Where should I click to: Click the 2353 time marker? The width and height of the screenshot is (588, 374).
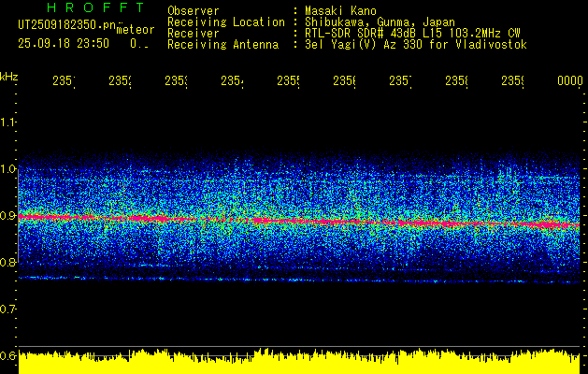(177, 80)
